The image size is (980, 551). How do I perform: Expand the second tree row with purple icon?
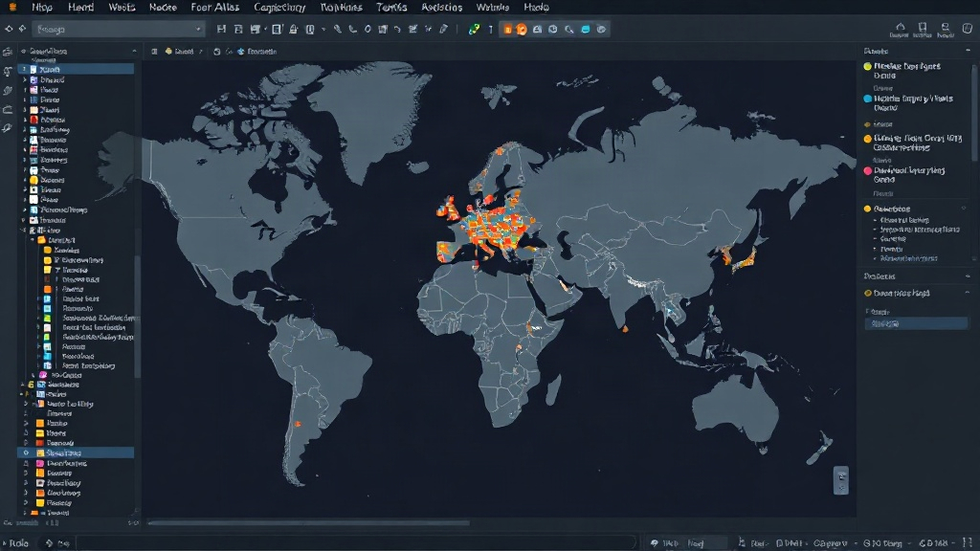pyautogui.click(x=25, y=80)
